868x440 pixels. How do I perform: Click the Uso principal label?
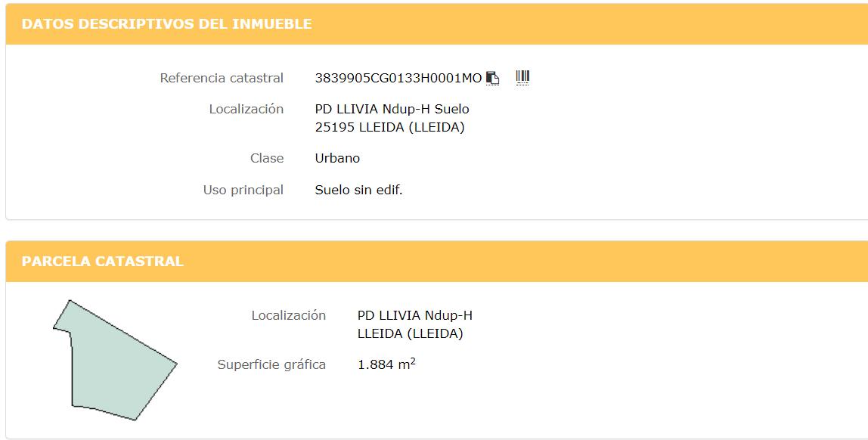pos(243,190)
